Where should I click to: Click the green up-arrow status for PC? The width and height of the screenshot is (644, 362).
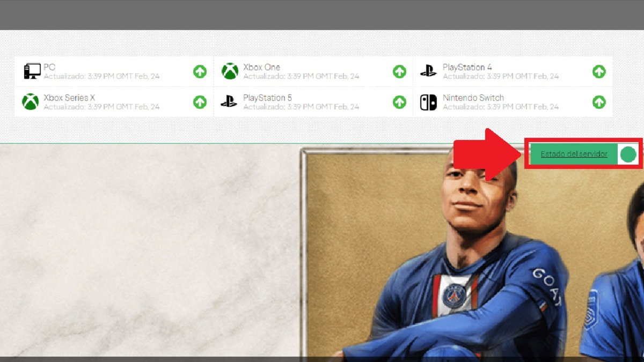point(200,71)
